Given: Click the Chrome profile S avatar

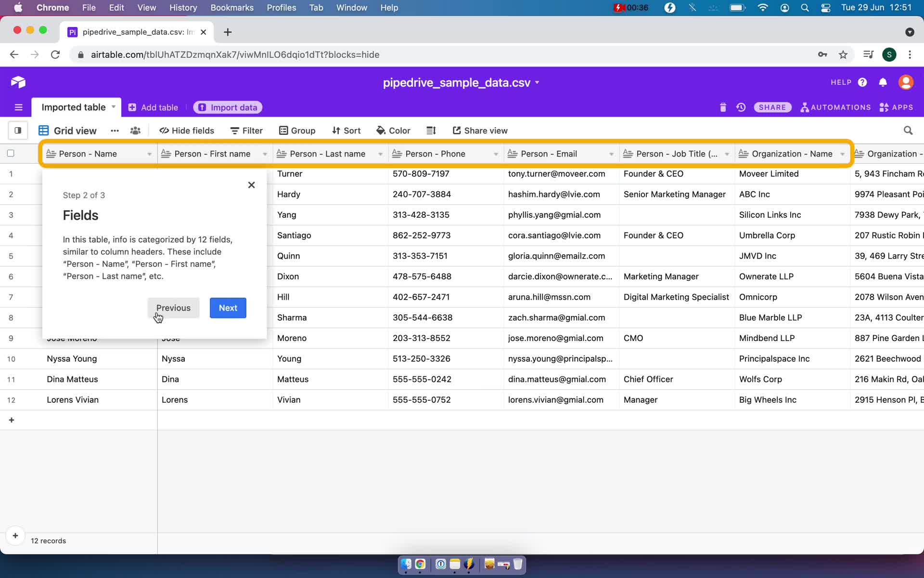Looking at the screenshot, I should (x=889, y=55).
